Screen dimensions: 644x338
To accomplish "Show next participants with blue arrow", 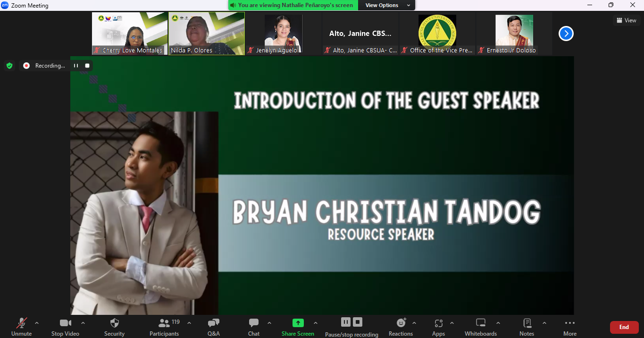I will tap(566, 34).
